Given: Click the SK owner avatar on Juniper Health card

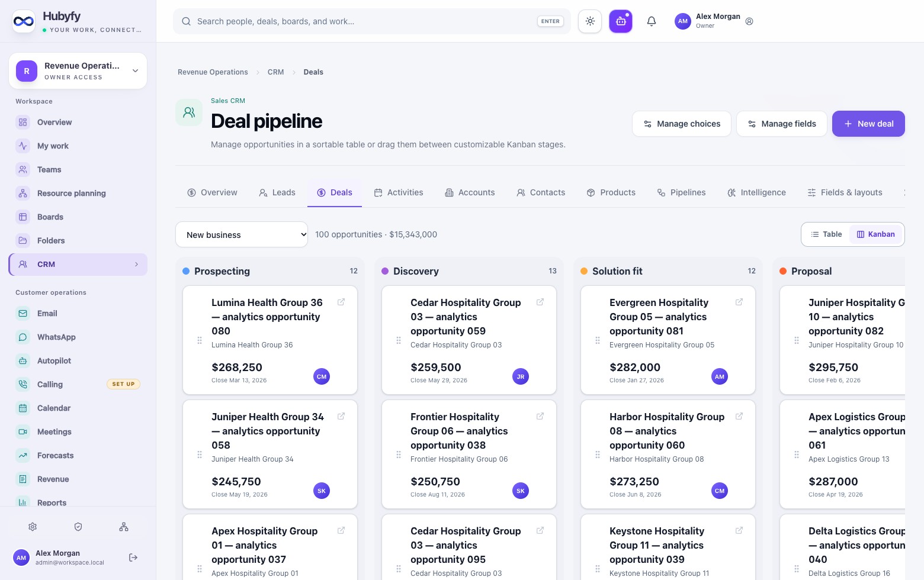Looking at the screenshot, I should 322,491.
